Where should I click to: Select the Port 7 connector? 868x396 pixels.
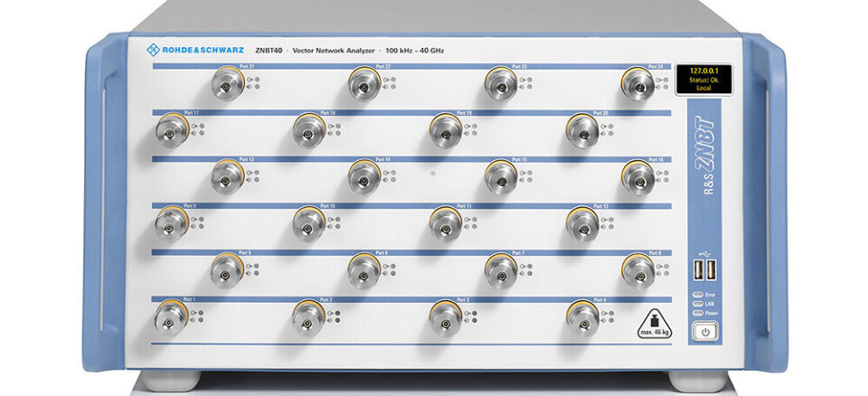(501, 271)
